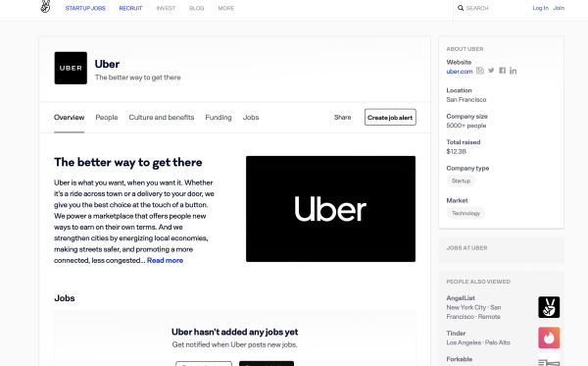The image size is (588, 366).
Task: Click the black UBER company logo tile
Action: click(x=71, y=68)
